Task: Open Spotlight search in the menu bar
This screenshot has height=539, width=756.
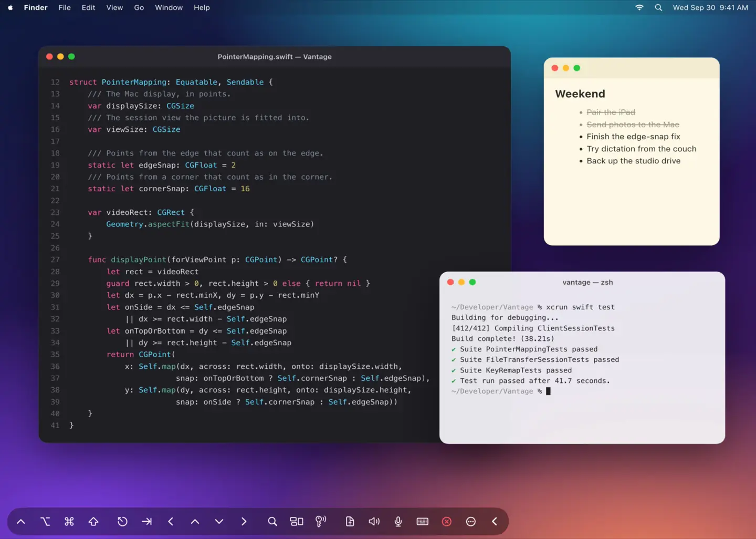Action: point(658,7)
